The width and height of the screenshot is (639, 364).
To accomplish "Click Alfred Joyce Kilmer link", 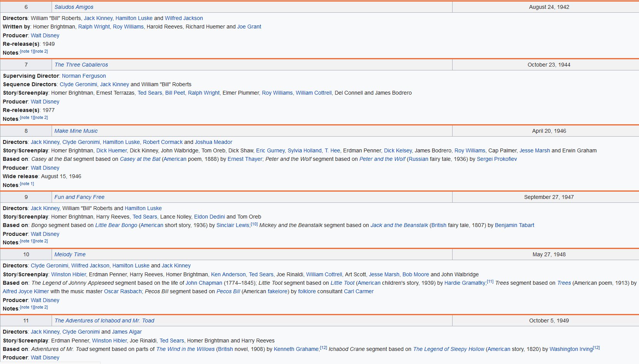I will (x=26, y=291).
